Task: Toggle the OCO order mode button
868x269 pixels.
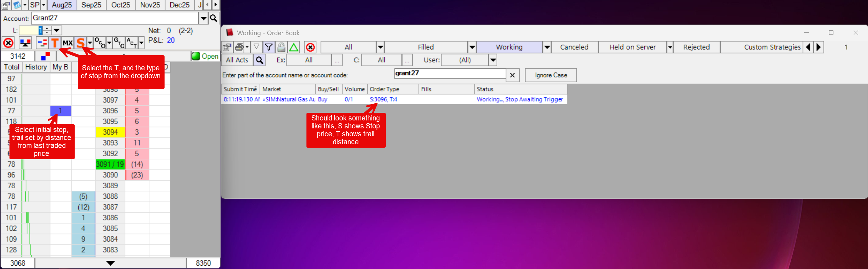Action: (x=100, y=43)
